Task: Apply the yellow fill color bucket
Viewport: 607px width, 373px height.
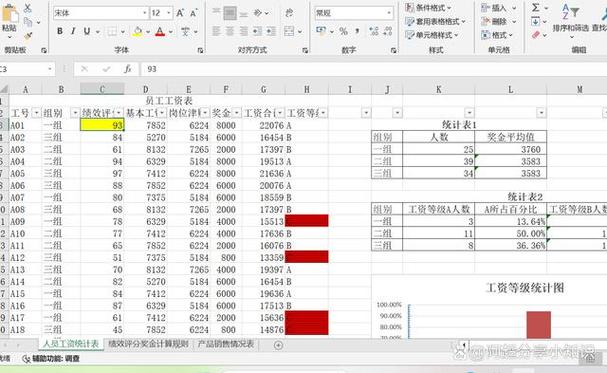Action: pyautogui.click(x=137, y=31)
